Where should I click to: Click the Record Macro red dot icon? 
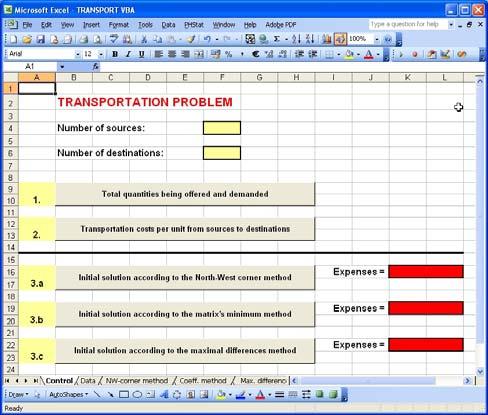point(415,54)
